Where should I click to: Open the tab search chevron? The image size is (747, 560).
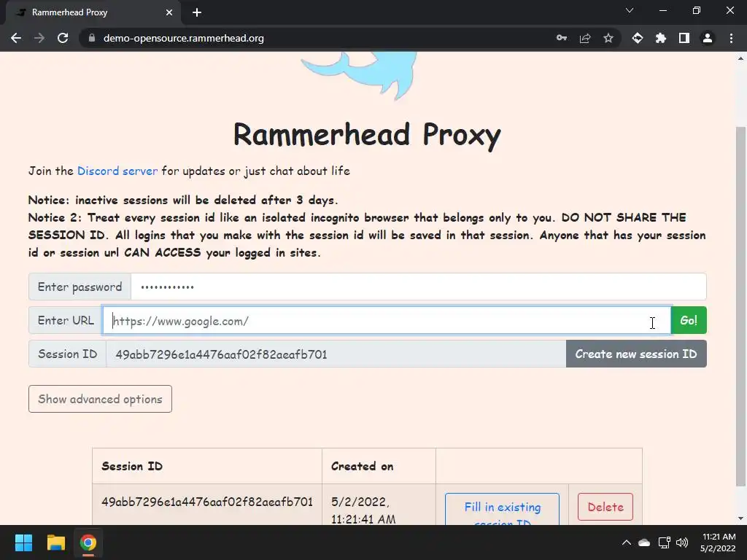(x=630, y=10)
